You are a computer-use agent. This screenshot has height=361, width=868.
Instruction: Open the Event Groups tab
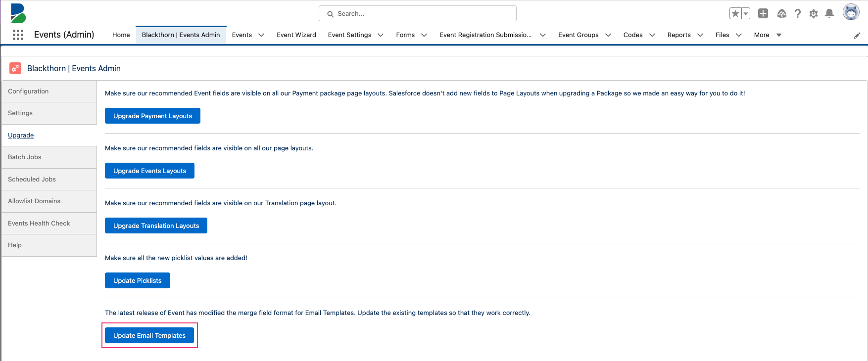(x=579, y=35)
